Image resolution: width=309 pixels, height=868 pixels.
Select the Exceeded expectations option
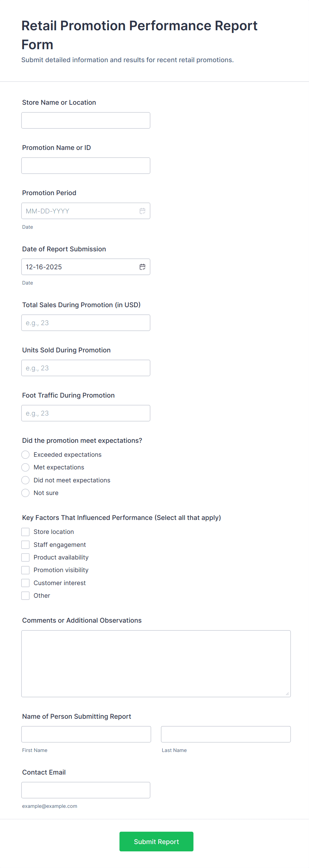(25, 454)
